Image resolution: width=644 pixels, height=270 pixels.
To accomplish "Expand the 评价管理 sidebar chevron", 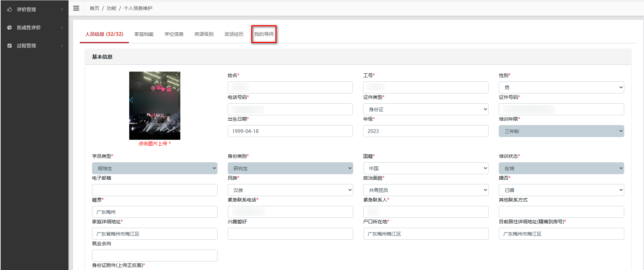I will tap(62, 10).
